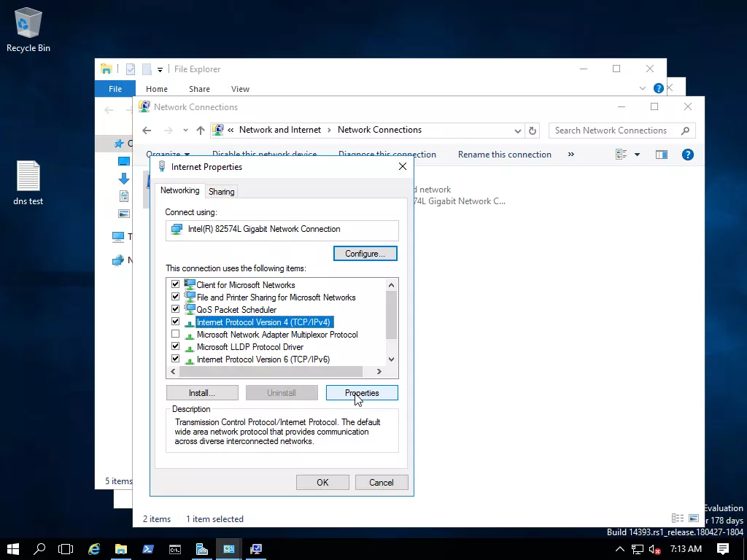Select Quick access star in File Explorer sidebar
Viewport: 747px width, 560px height.
point(119,143)
